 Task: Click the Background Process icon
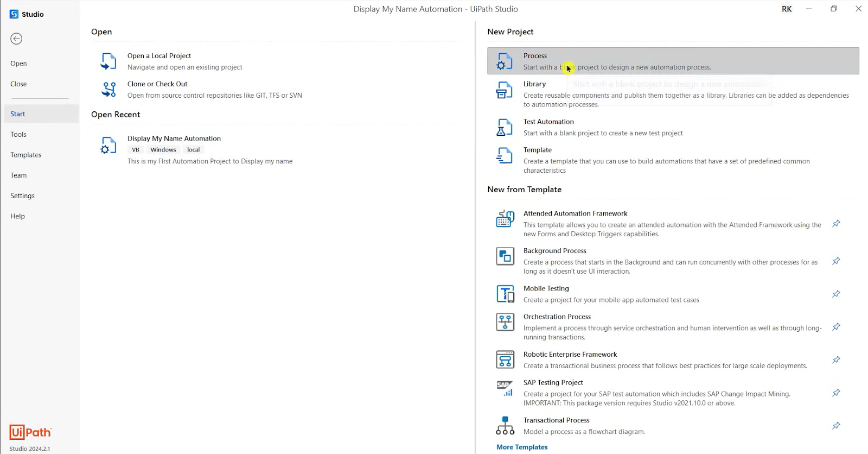(x=505, y=256)
